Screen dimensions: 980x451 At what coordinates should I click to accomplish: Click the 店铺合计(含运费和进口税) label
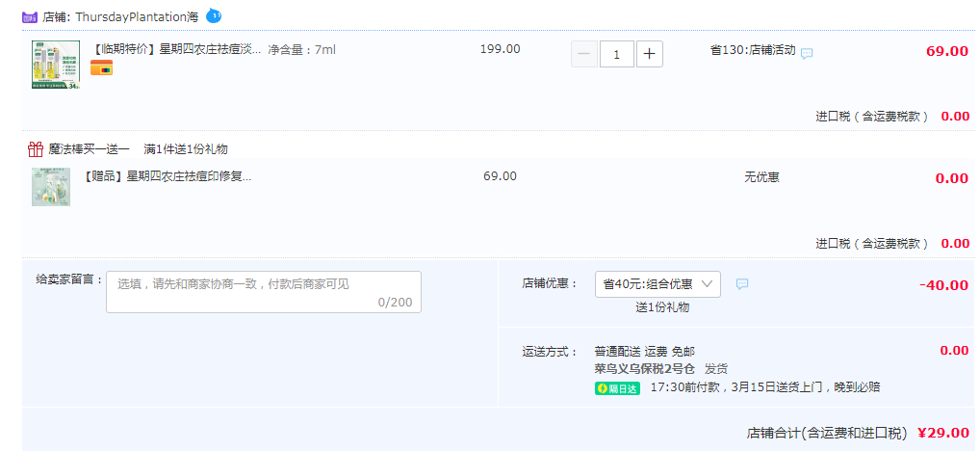(x=827, y=433)
